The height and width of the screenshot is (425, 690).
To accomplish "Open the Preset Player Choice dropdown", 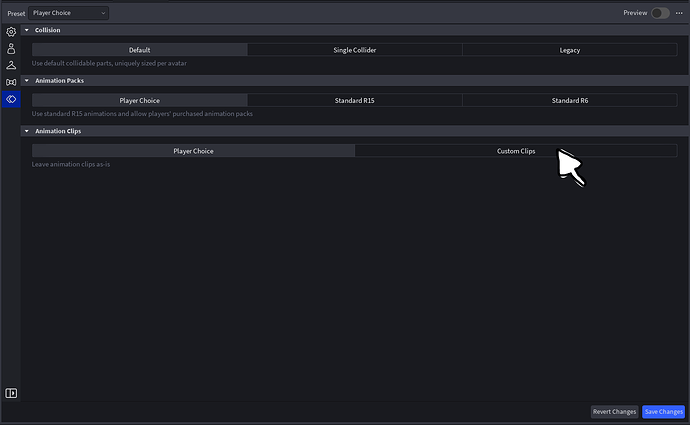I will coord(69,13).
